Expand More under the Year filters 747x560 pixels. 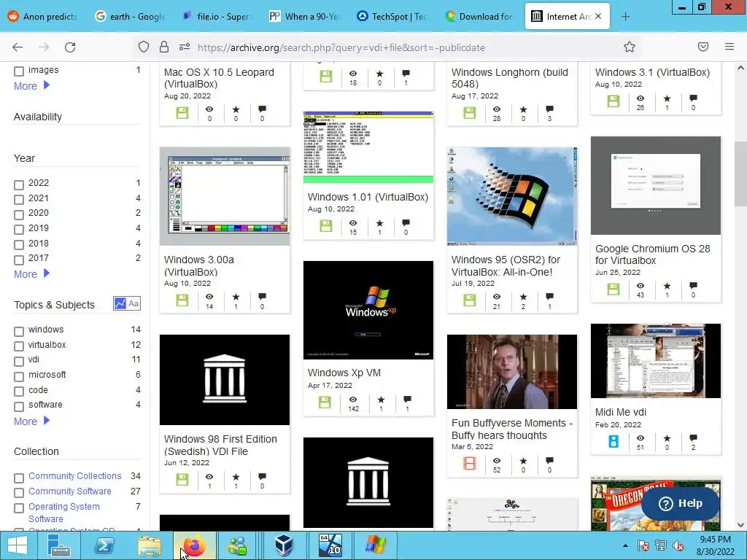(31, 274)
